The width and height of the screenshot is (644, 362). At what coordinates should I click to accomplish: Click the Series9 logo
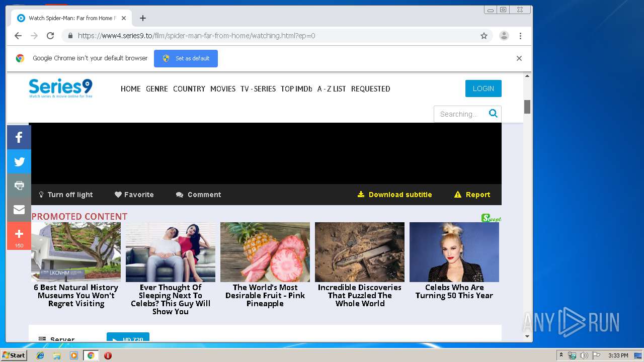[60, 88]
